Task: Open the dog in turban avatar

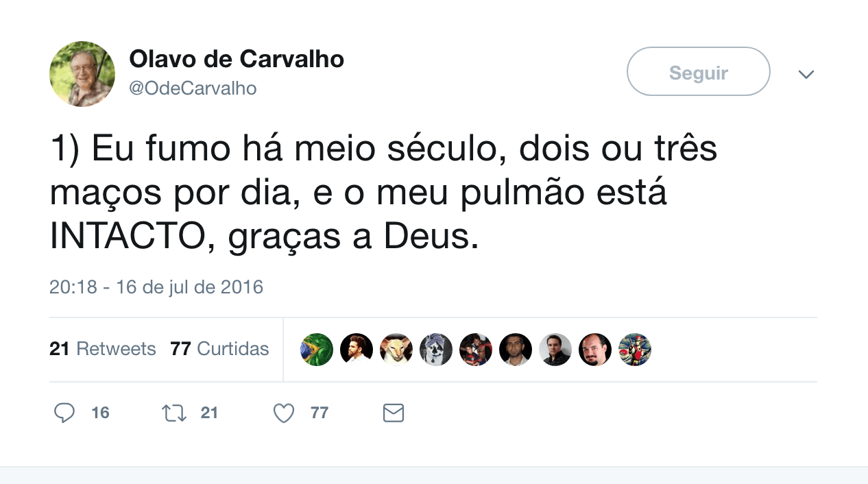Action: pos(436,350)
